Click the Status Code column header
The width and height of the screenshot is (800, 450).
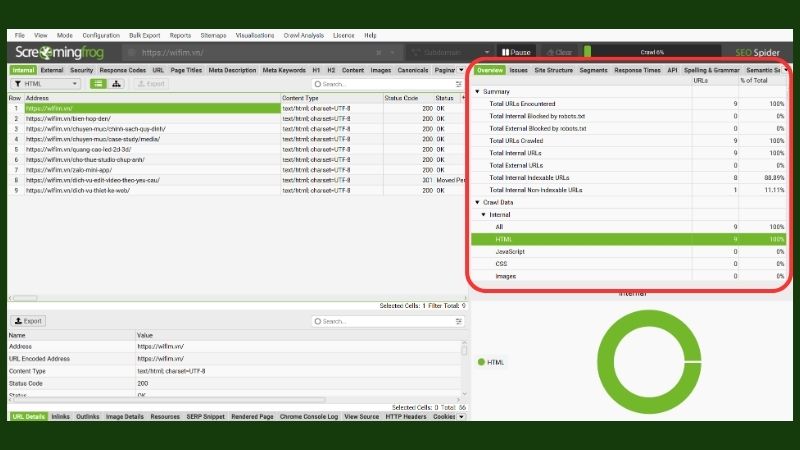pos(408,98)
